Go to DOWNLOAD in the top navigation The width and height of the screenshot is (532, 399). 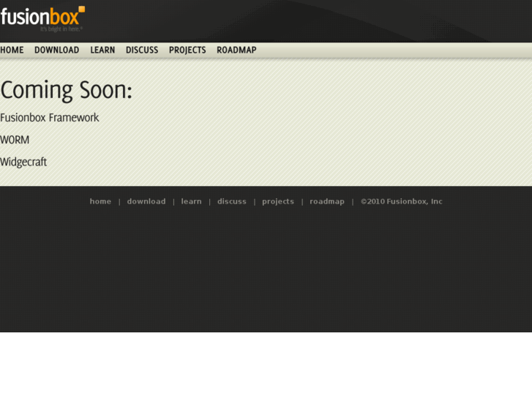coord(56,51)
